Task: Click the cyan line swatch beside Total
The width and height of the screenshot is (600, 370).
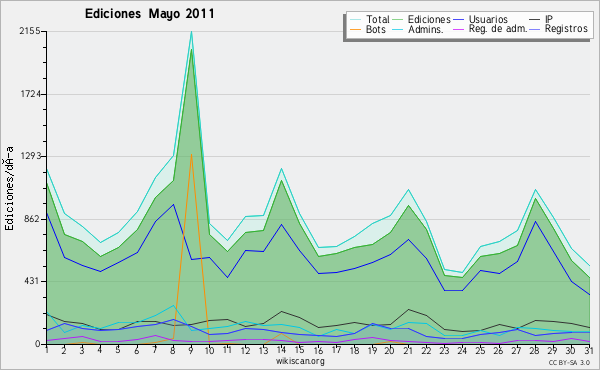Action: (355, 20)
